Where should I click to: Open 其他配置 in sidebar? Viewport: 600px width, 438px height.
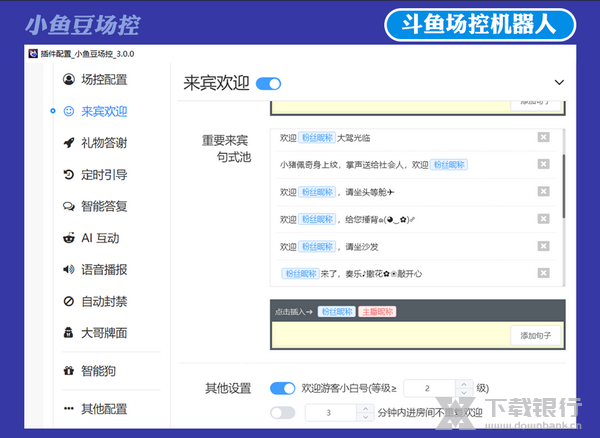(x=104, y=409)
